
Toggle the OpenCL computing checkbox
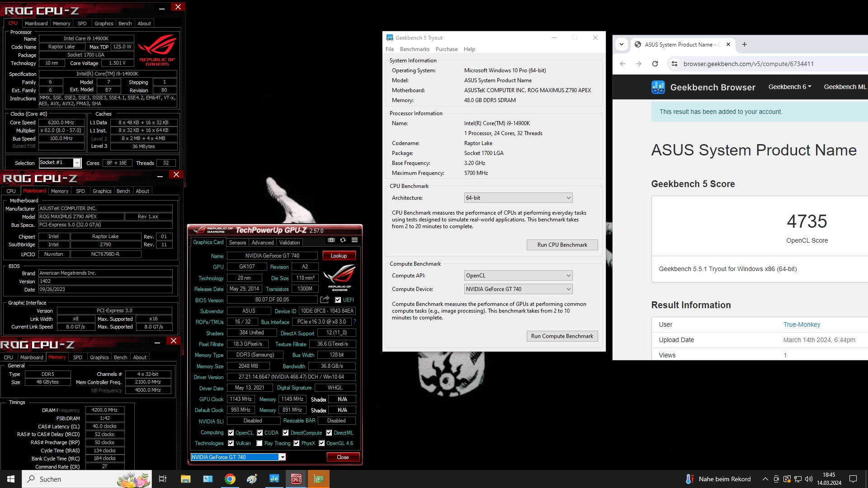(x=231, y=432)
